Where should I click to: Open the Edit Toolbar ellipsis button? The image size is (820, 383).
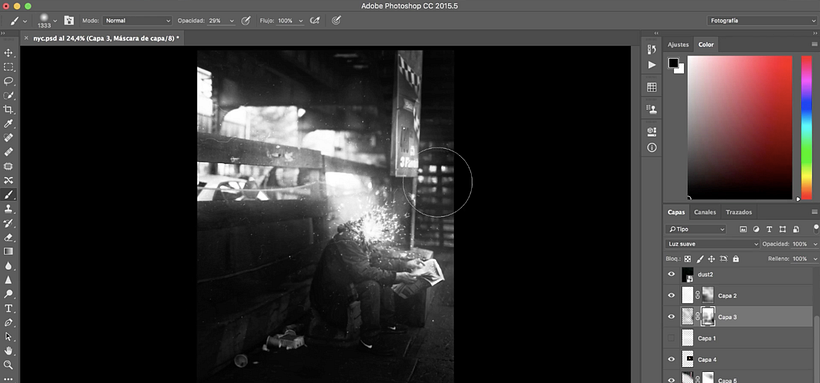tap(8, 378)
